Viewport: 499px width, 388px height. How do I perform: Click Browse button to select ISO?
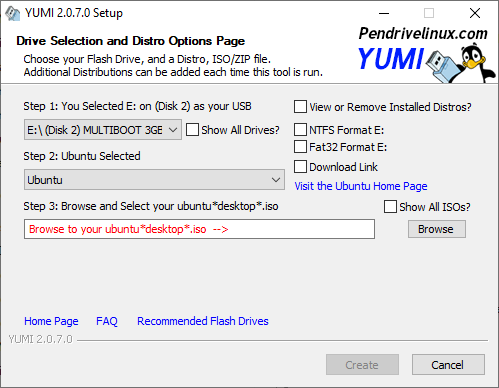[x=437, y=229]
